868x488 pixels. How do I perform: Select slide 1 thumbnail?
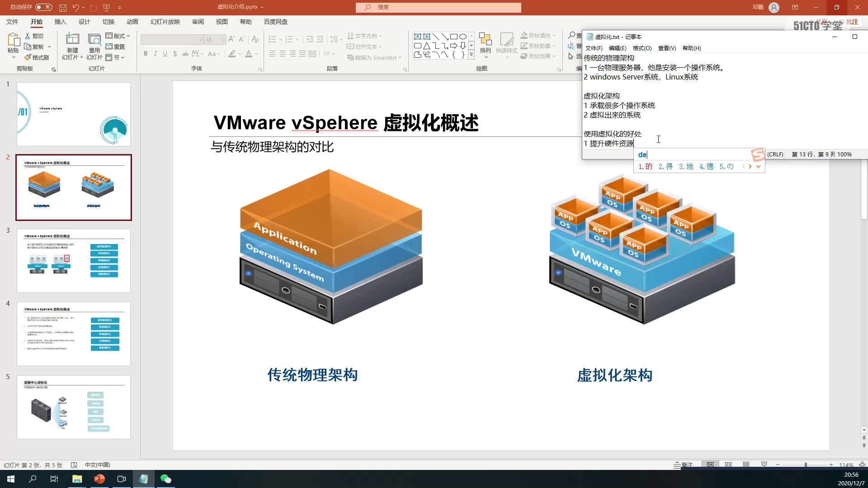pyautogui.click(x=74, y=114)
